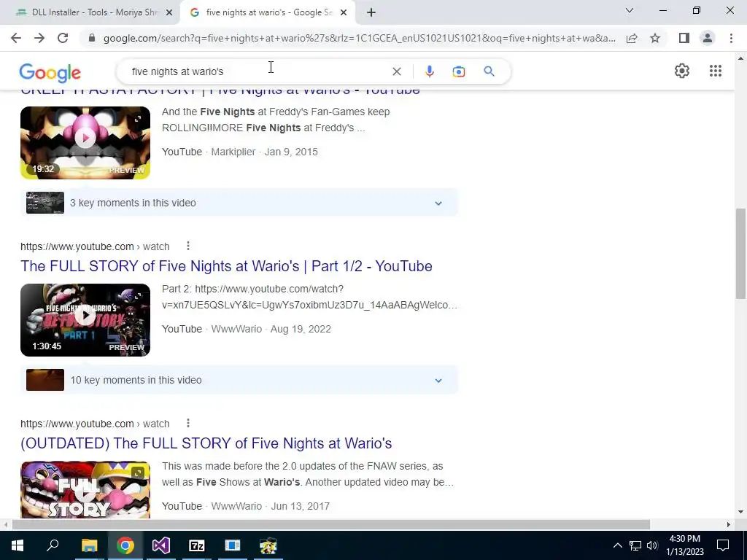Open Google apps grid
The image size is (747, 560).
point(715,71)
